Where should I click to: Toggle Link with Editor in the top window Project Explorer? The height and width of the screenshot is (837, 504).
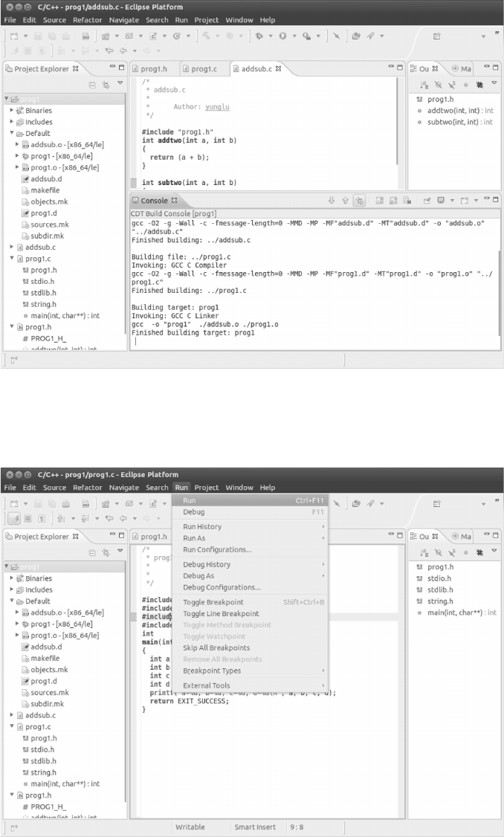click(x=106, y=84)
